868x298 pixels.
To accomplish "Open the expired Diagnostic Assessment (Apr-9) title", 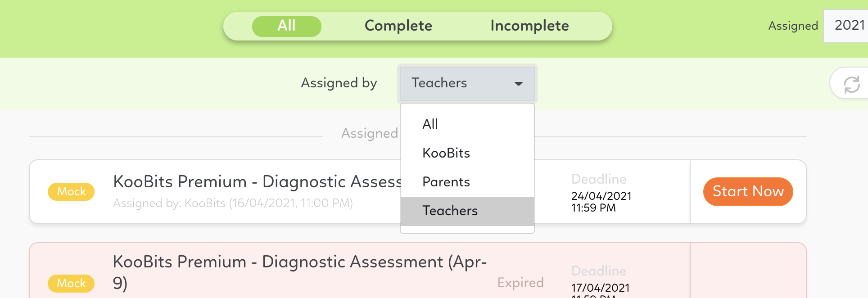I will (299, 272).
